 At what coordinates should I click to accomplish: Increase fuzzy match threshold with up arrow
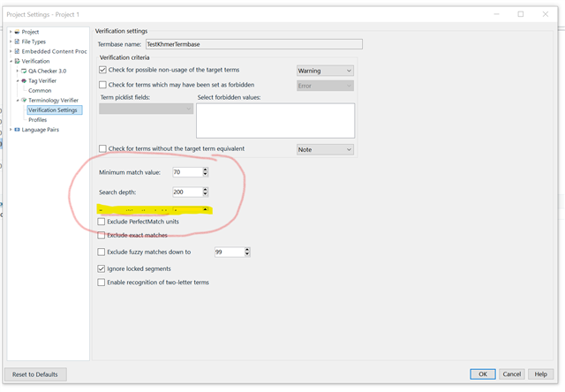[x=247, y=249]
